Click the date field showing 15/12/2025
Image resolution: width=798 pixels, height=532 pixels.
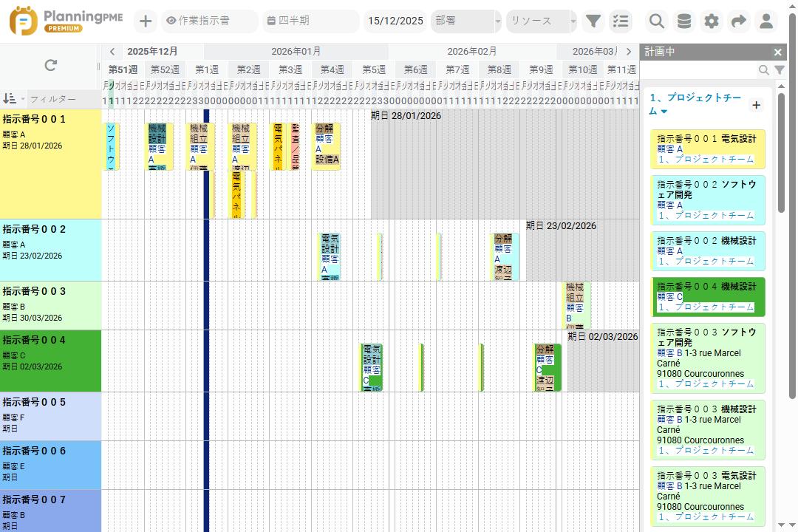point(395,21)
